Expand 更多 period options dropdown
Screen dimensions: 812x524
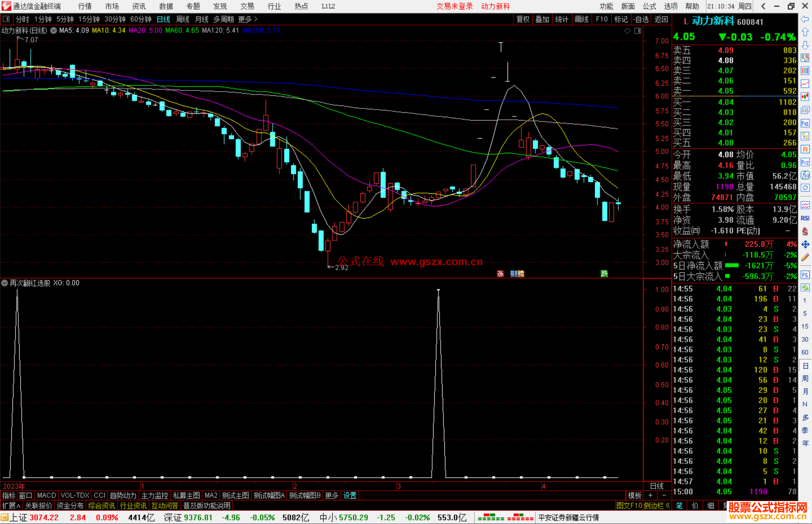(x=248, y=19)
